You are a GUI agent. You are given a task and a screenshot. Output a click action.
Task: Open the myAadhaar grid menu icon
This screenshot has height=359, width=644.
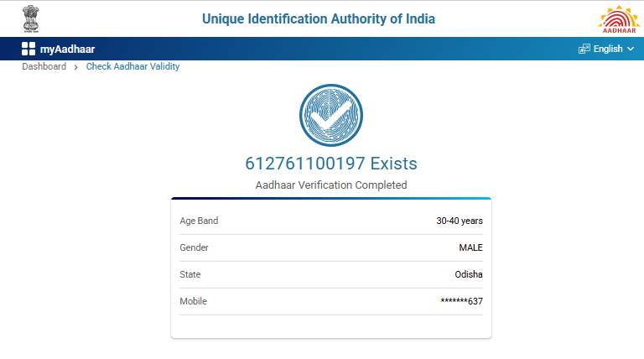coord(29,49)
